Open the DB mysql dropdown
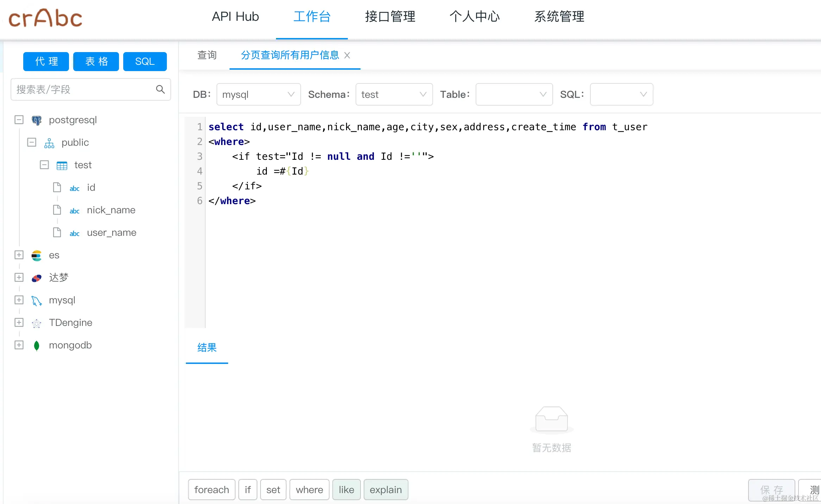The image size is (821, 504). (x=258, y=94)
